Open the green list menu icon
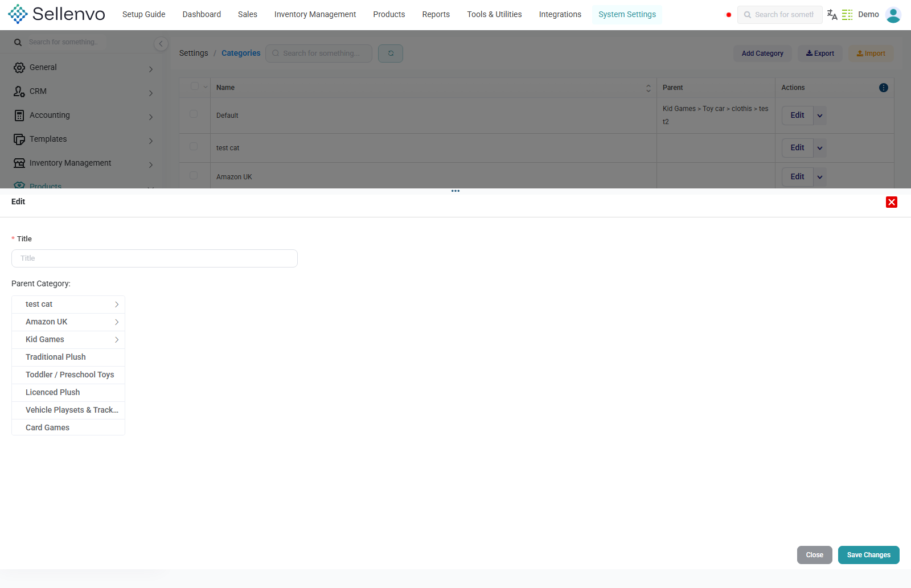Image resolution: width=911 pixels, height=588 pixels. click(847, 15)
